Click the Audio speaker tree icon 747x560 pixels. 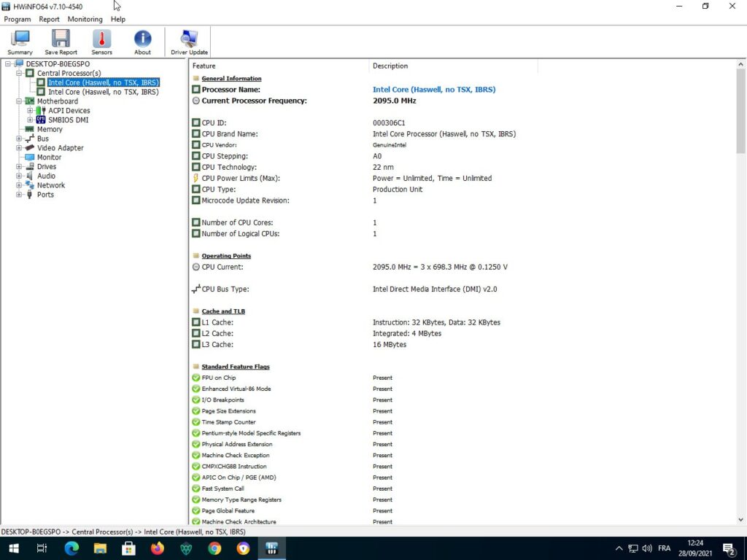(29, 176)
